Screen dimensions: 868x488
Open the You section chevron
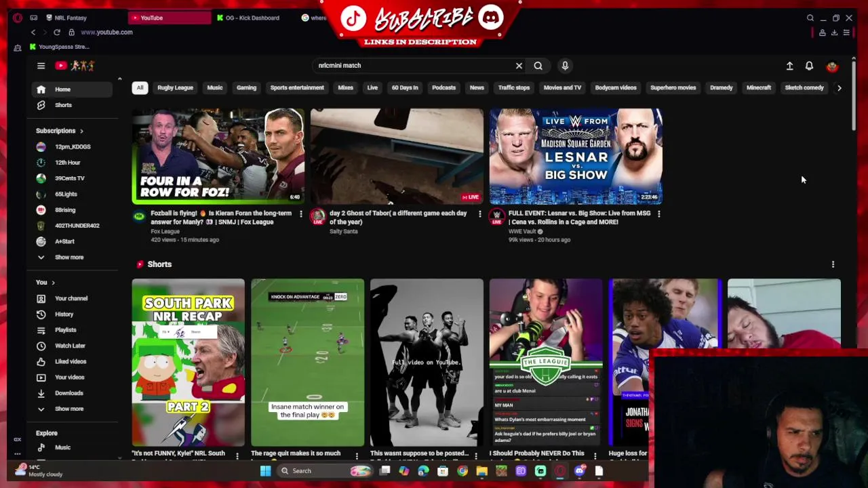pyautogui.click(x=53, y=283)
